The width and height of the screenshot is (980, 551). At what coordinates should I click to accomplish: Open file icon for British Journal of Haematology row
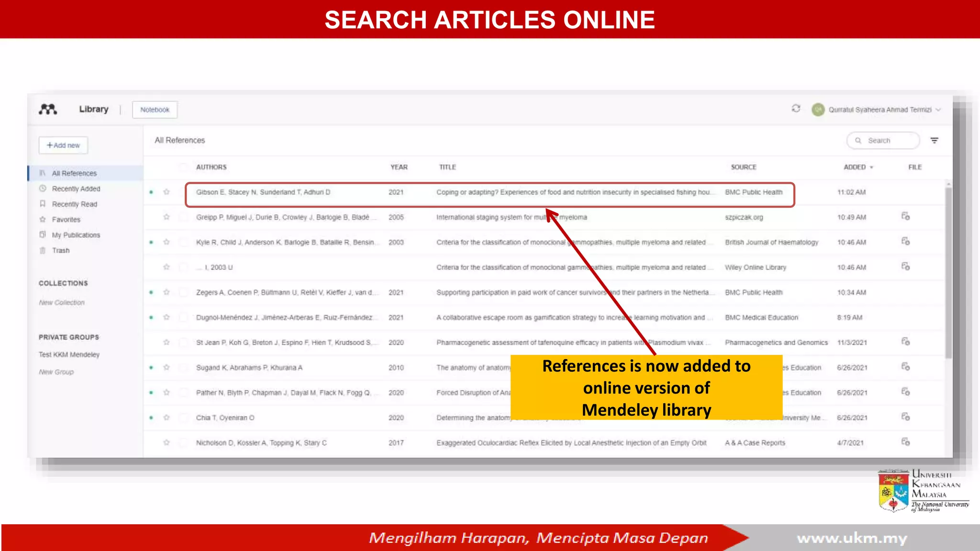point(905,241)
